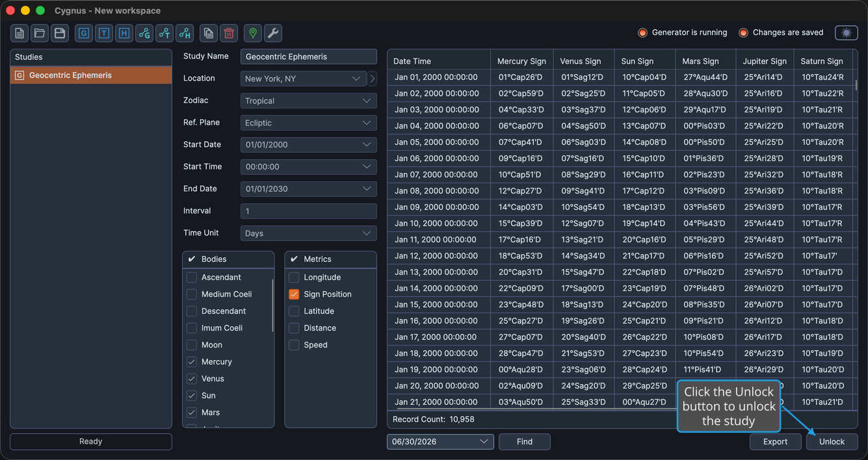Enable the Longitude metric checkbox
The width and height of the screenshot is (868, 460).
point(294,277)
